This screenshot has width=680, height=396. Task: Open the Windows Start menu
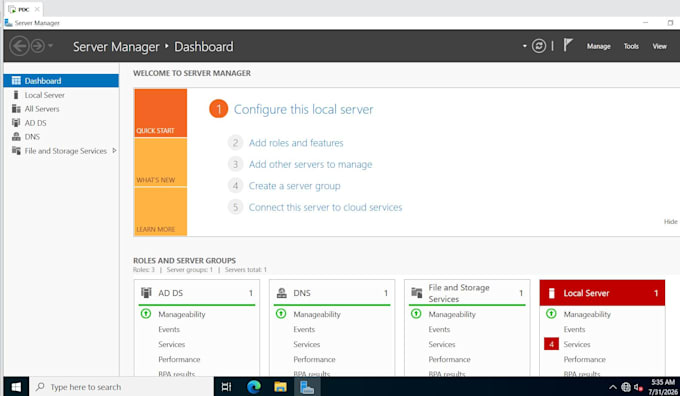tap(16, 386)
